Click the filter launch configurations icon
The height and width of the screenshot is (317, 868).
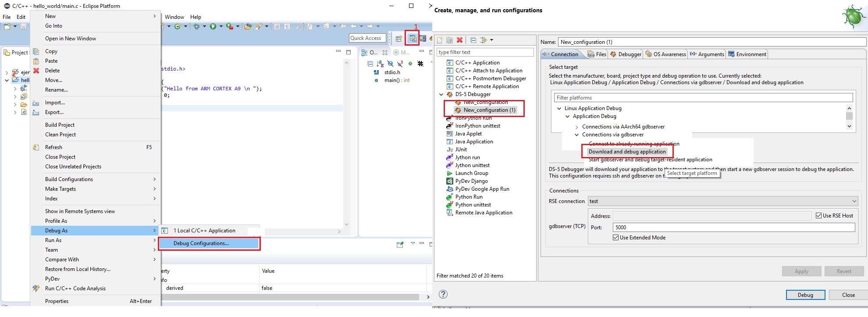coord(483,40)
